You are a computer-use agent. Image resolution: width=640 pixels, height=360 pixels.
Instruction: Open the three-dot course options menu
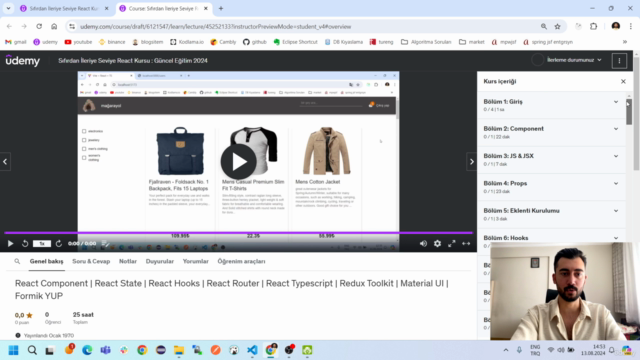[619, 60]
